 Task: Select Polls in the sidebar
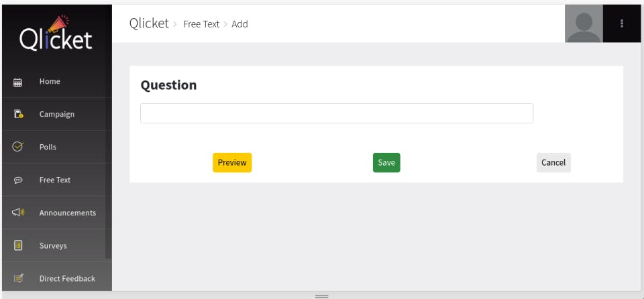click(x=48, y=147)
